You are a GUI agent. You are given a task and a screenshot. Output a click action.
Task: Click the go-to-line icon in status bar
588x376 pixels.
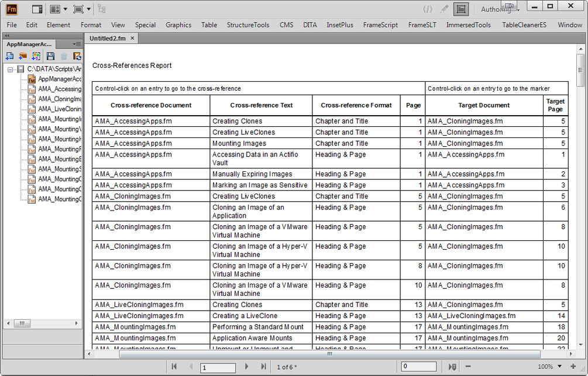(x=452, y=367)
